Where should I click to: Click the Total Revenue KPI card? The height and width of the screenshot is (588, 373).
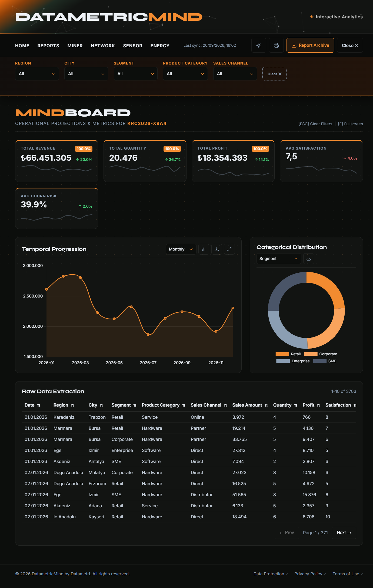(x=56, y=161)
